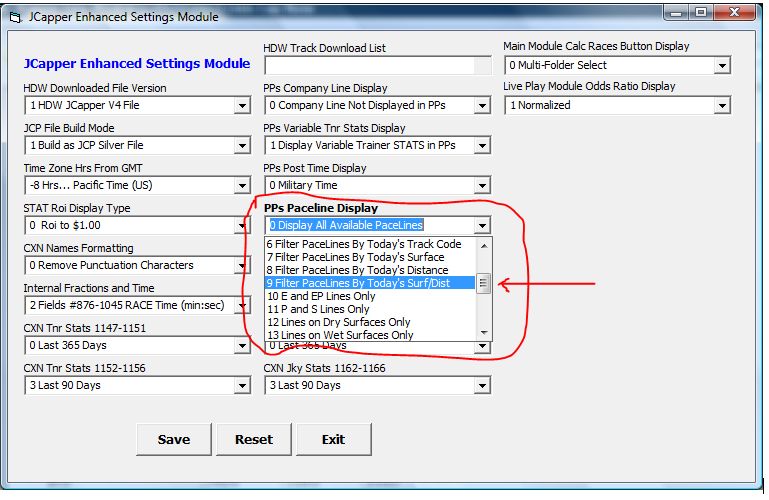Open JCP File Build Mode dropdown
Screen dimensions: 769x500
pyautogui.click(x=242, y=146)
